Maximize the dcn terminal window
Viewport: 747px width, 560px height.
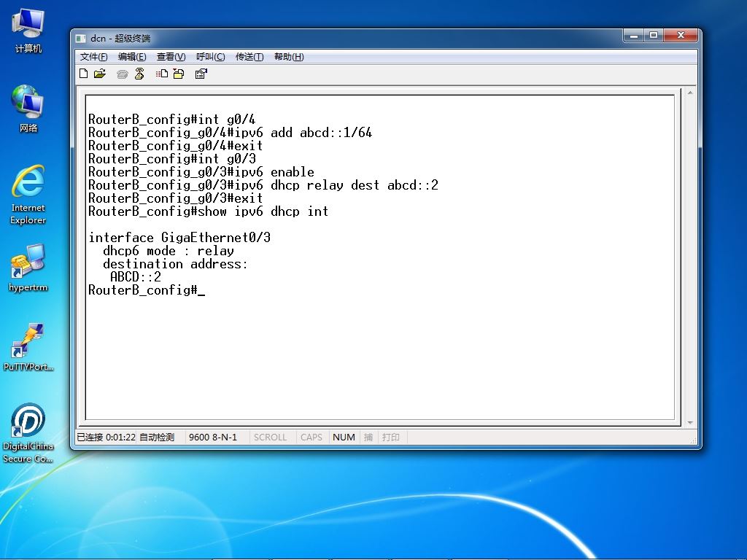654,36
